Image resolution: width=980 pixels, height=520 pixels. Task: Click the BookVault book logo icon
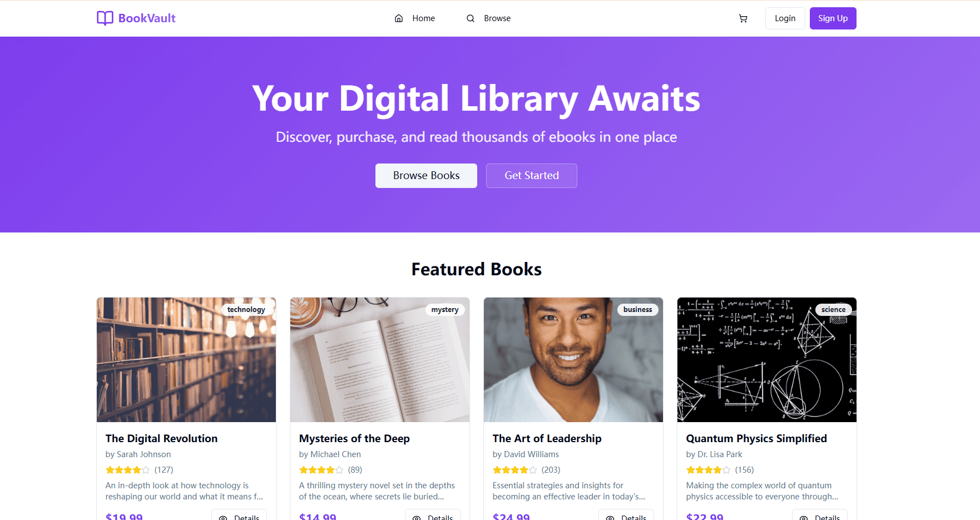[105, 18]
